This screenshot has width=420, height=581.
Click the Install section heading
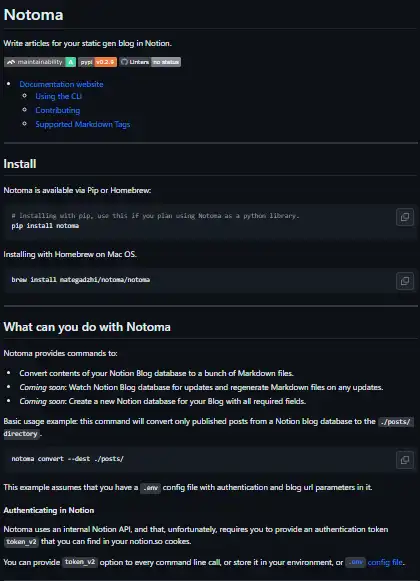pos(20,164)
